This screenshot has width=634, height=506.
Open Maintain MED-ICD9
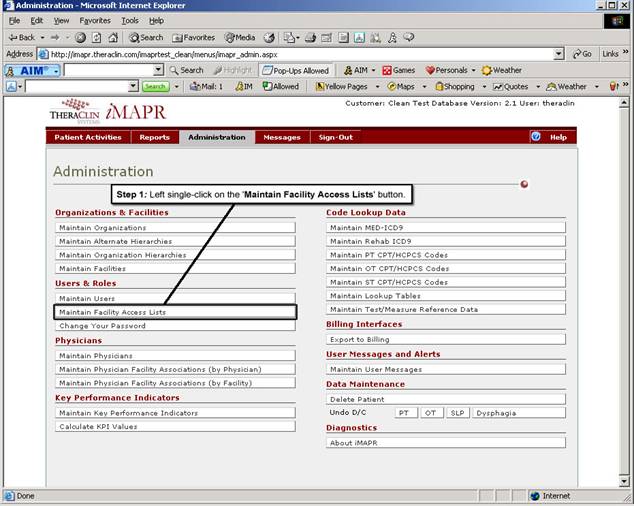(x=446, y=228)
